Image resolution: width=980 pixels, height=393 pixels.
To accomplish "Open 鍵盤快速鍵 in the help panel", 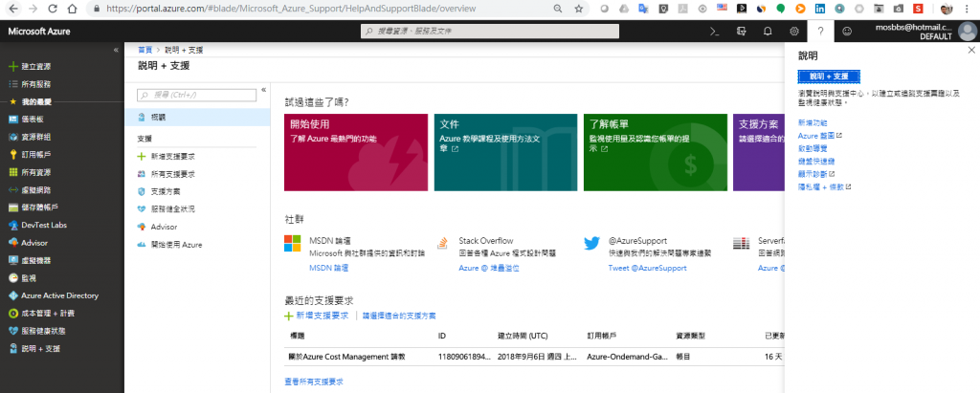I will click(816, 162).
